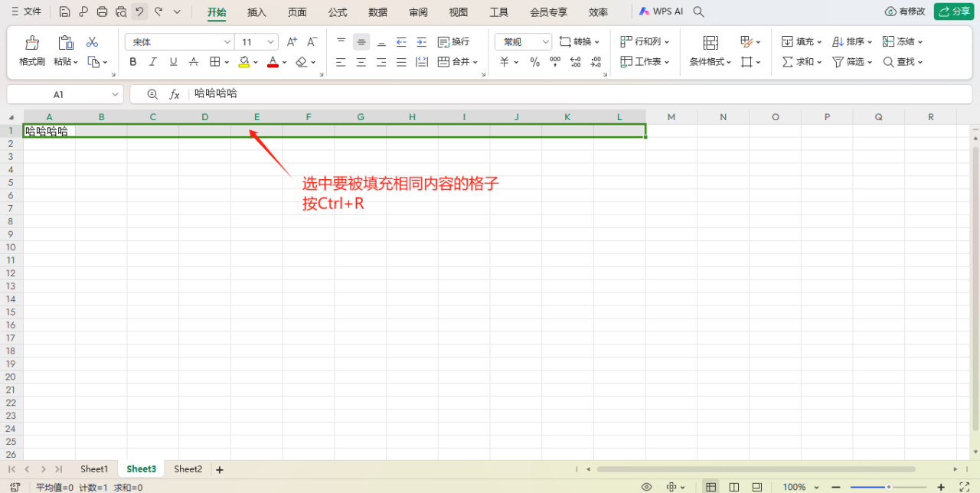Image resolution: width=980 pixels, height=493 pixels.
Task: Open WPS AI button
Action: [661, 11]
